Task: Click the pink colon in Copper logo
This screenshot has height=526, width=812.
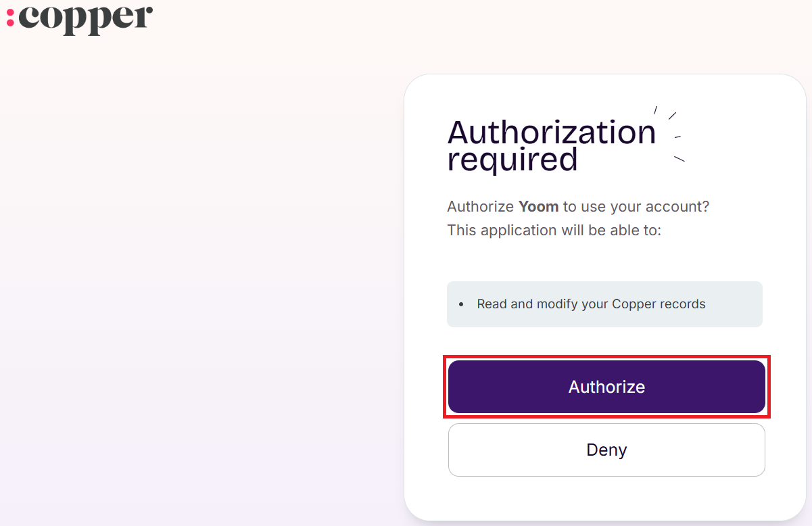Action: tap(10, 18)
